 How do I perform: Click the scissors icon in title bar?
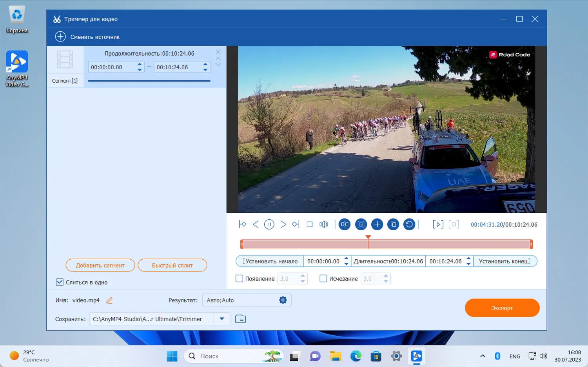click(57, 19)
